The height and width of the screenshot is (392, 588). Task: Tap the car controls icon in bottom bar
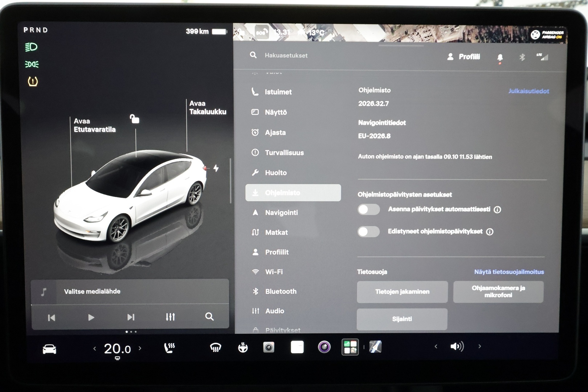[49, 349]
